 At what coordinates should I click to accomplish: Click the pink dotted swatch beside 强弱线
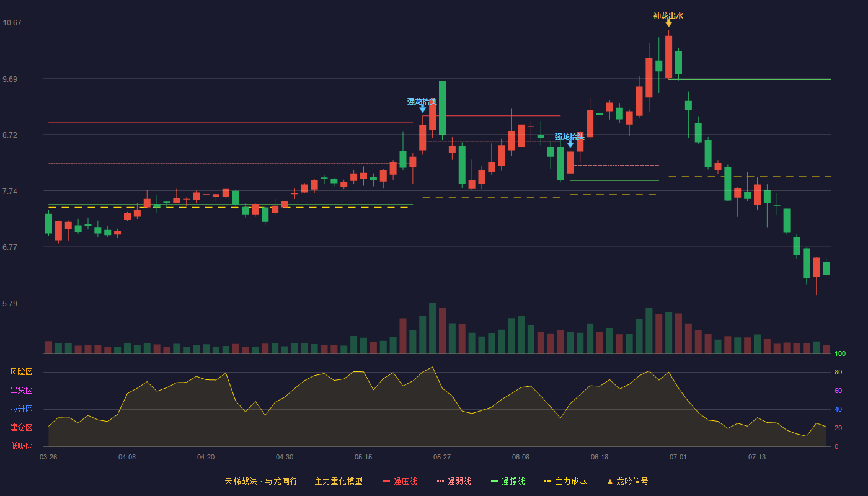click(x=440, y=481)
